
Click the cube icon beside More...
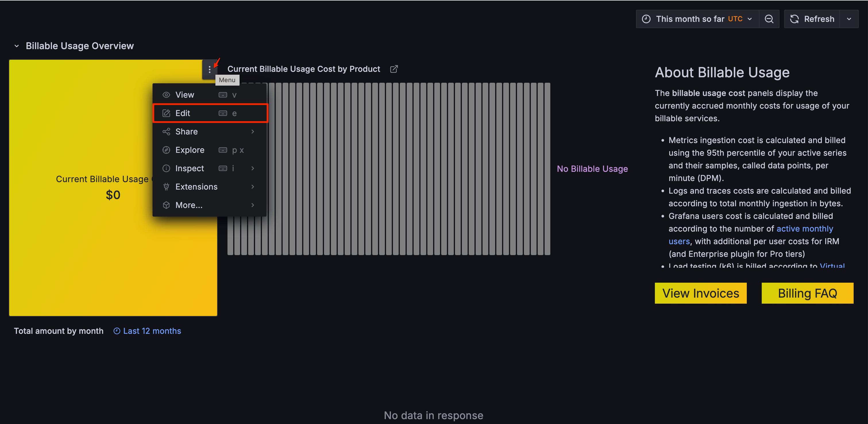pyautogui.click(x=166, y=205)
